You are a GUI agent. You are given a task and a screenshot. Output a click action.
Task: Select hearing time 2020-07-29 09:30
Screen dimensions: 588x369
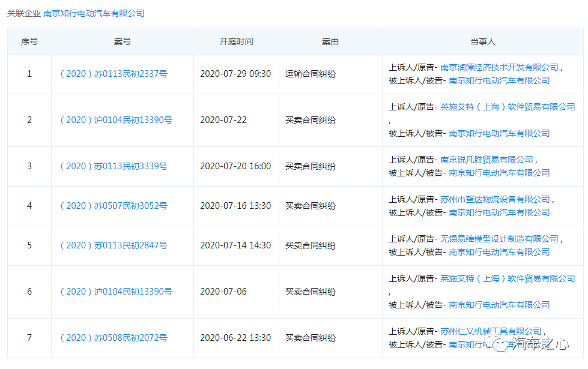[x=235, y=74]
